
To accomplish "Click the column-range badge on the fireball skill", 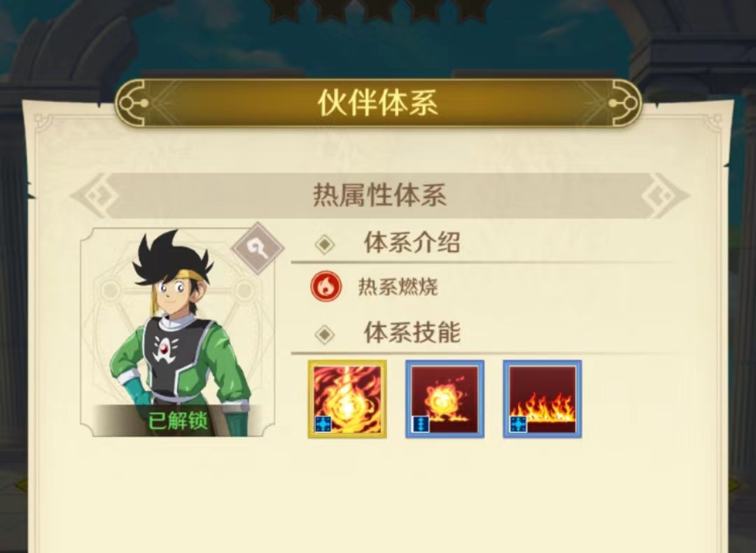I will 421,424.
